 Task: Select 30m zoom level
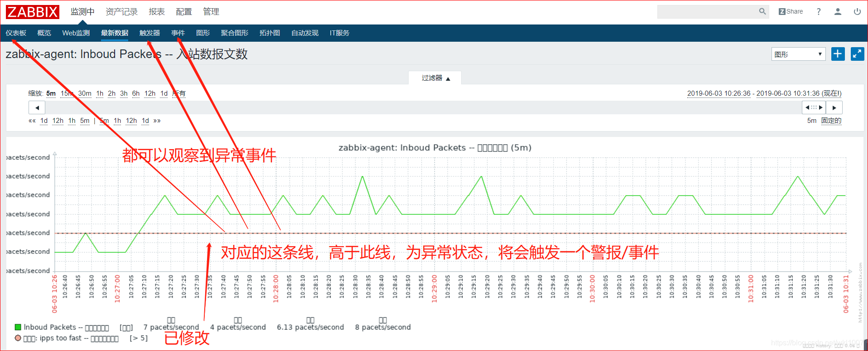click(85, 93)
